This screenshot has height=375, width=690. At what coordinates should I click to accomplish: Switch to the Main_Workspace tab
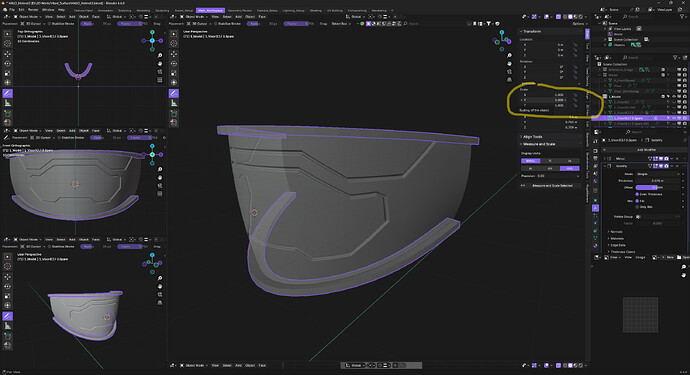(x=210, y=10)
